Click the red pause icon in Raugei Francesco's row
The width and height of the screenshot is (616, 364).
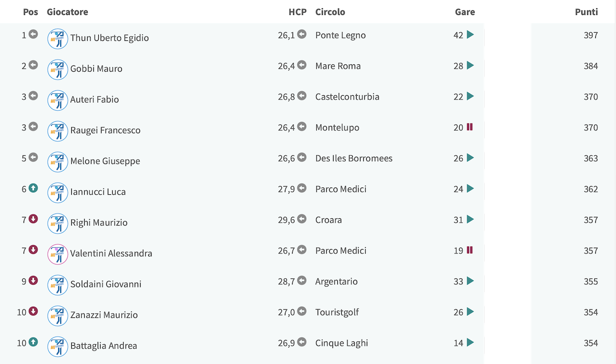tap(470, 127)
